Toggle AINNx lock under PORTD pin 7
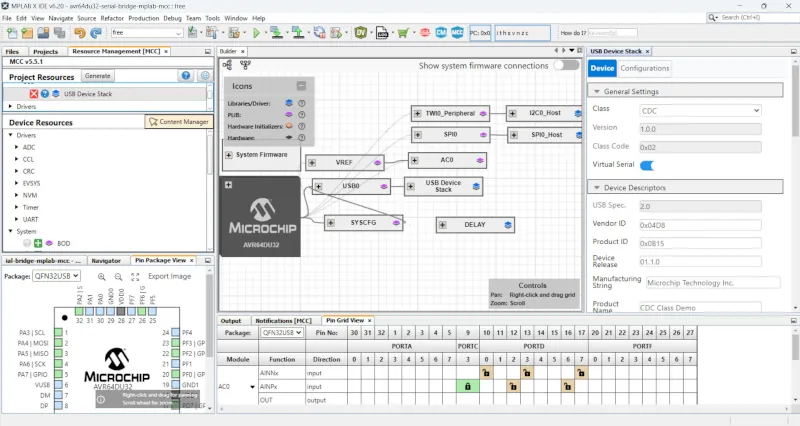 (581, 373)
